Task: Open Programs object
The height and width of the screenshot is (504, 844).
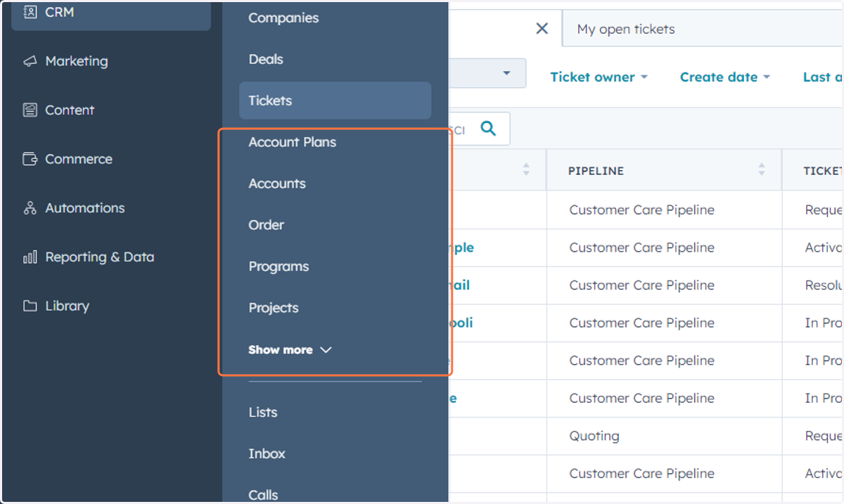Action: tap(279, 266)
